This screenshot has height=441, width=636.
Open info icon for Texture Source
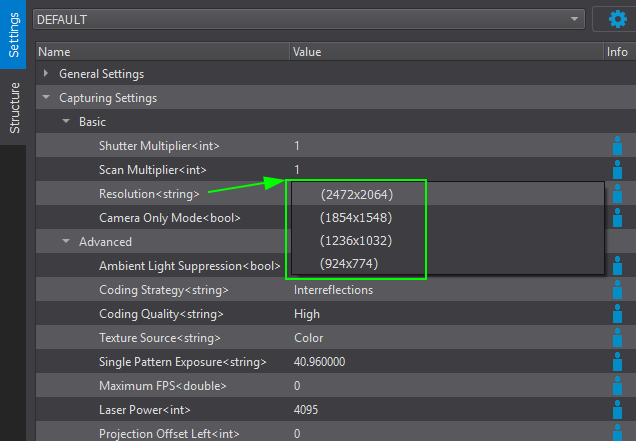pyautogui.click(x=617, y=338)
